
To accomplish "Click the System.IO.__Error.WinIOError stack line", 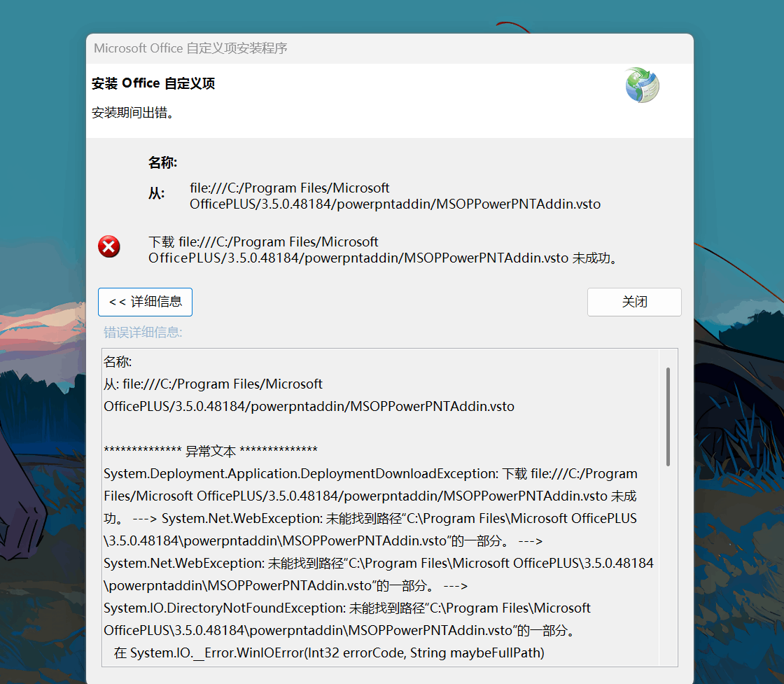I will (329, 653).
